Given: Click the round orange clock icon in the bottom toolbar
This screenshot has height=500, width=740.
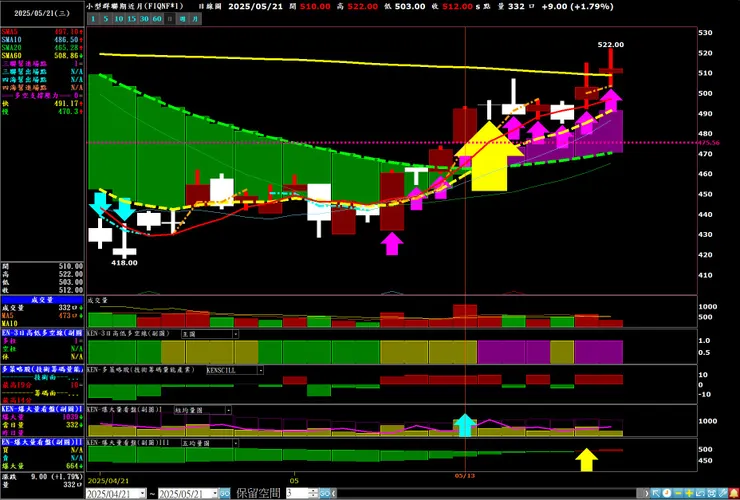Looking at the screenshot, I should click(667, 493).
